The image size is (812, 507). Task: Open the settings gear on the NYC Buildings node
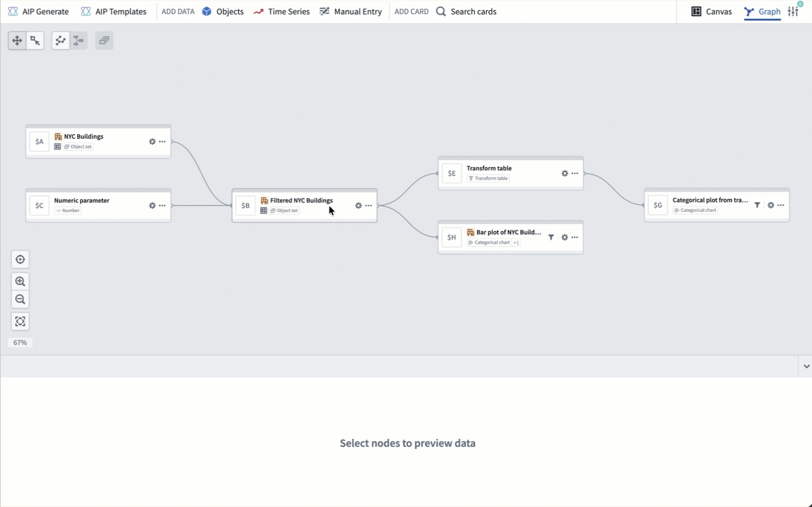click(151, 141)
